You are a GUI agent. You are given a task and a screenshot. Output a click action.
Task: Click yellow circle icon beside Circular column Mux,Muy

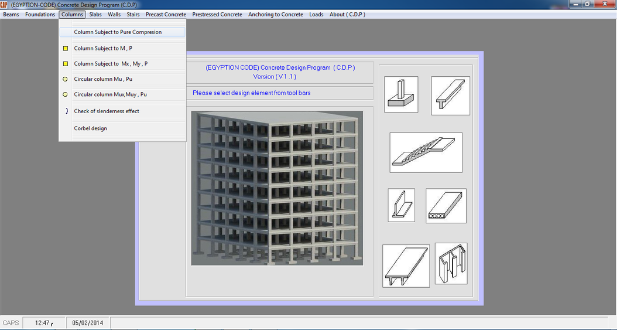[x=66, y=94]
